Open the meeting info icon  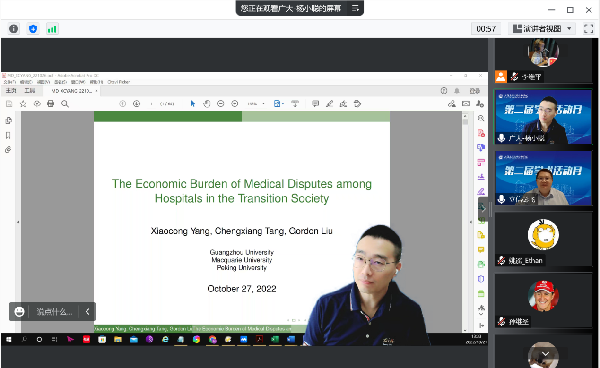pyautogui.click(x=13, y=29)
